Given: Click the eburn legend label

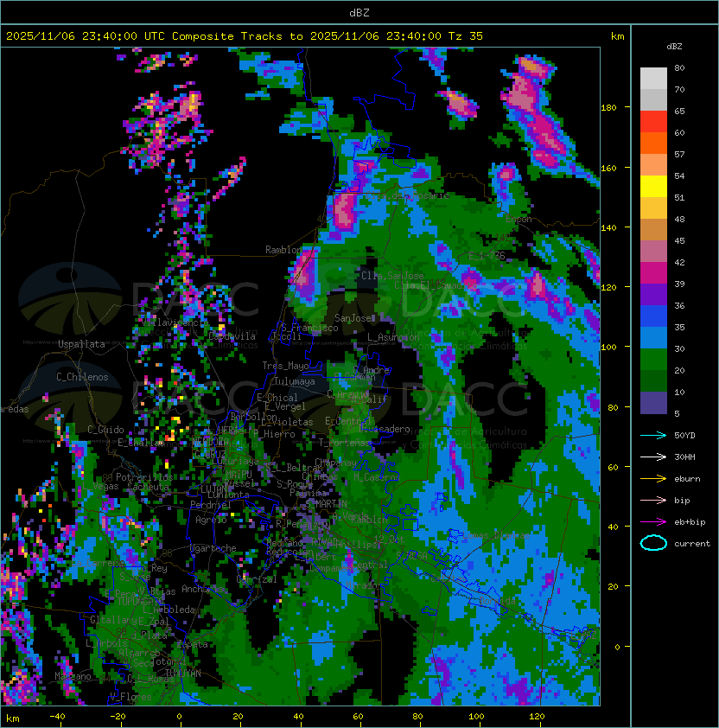Looking at the screenshot, I should point(687,479).
